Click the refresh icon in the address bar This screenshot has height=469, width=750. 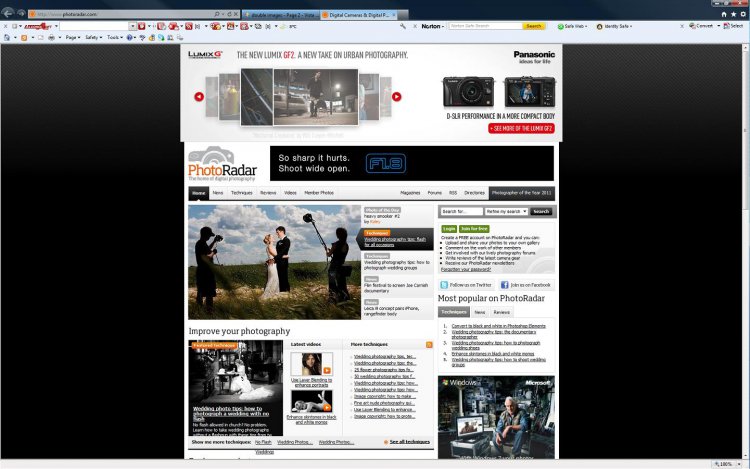230,15
